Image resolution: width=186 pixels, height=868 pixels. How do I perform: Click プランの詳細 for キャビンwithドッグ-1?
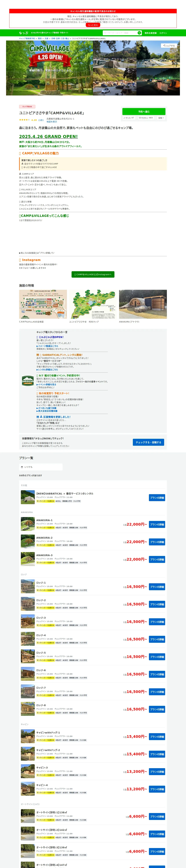pos(157,737)
